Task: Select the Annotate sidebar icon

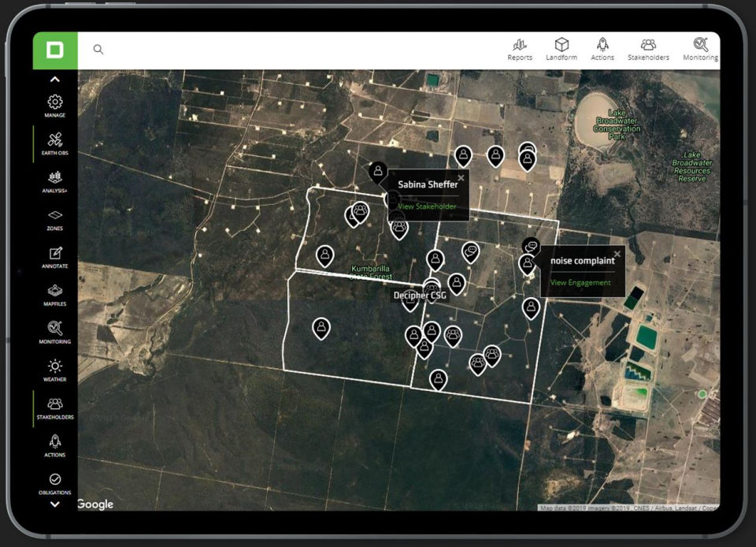Action: click(55, 257)
